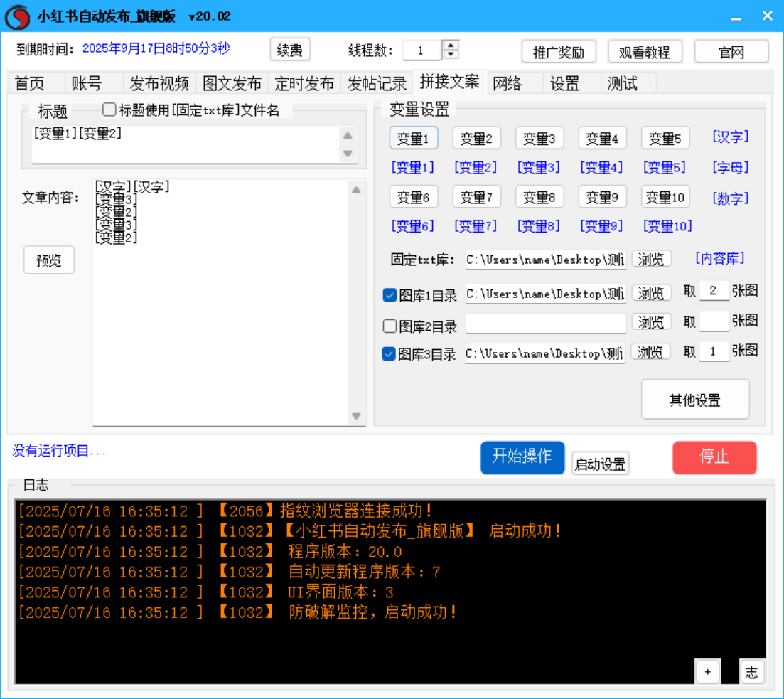Insert the blue [变量10] tag link
The image size is (784, 699).
(x=667, y=226)
